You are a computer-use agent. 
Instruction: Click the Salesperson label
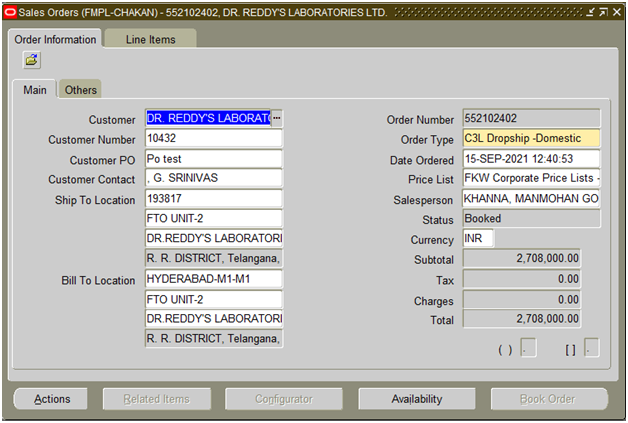point(423,200)
